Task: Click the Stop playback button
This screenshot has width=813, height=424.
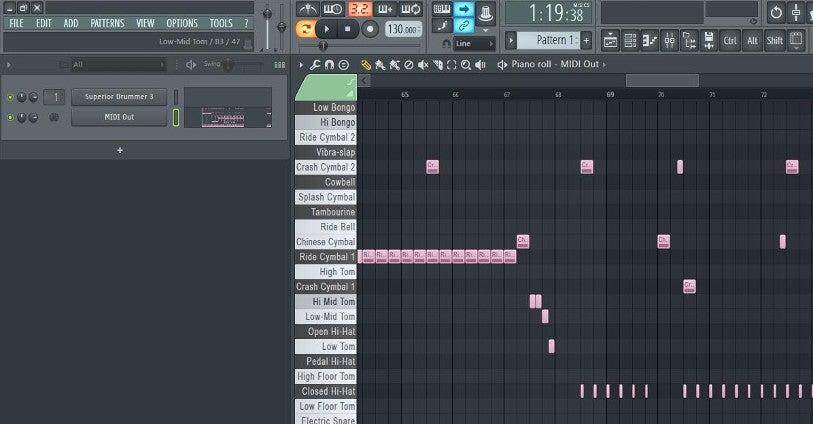Action: pyautogui.click(x=347, y=29)
